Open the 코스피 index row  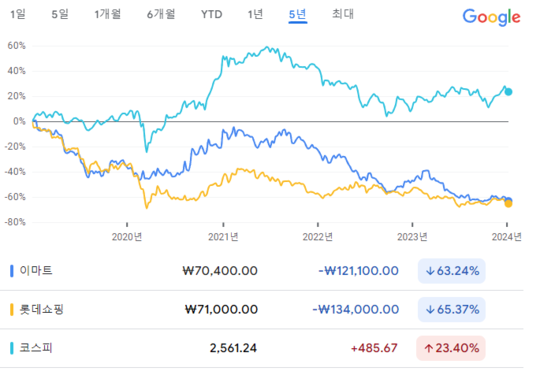pos(261,348)
